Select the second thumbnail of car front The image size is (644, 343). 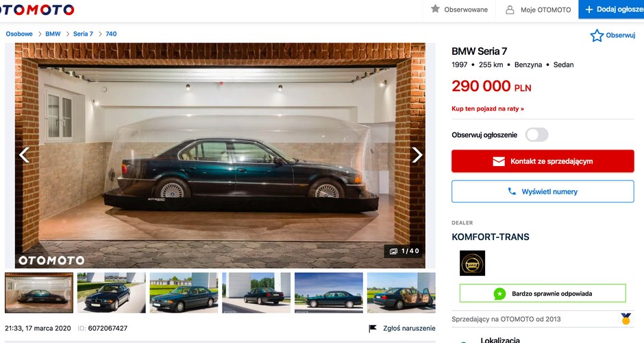click(x=111, y=293)
